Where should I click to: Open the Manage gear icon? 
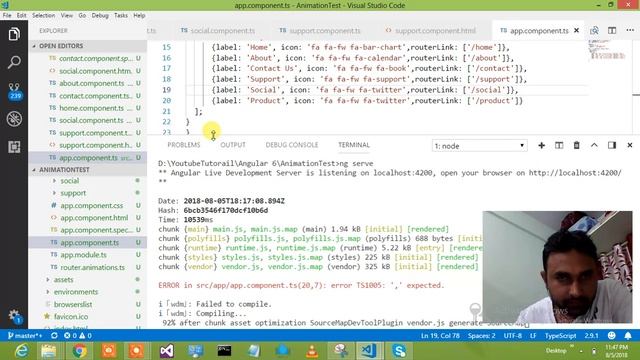coord(14,316)
